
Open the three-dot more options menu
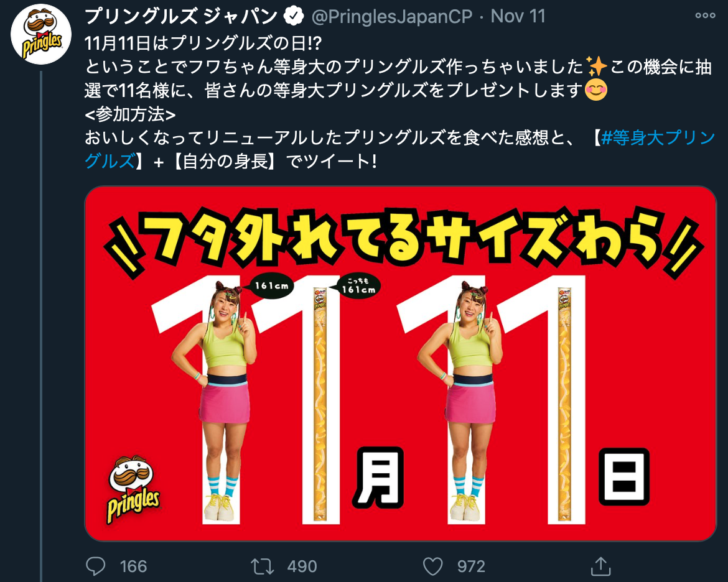(705, 16)
